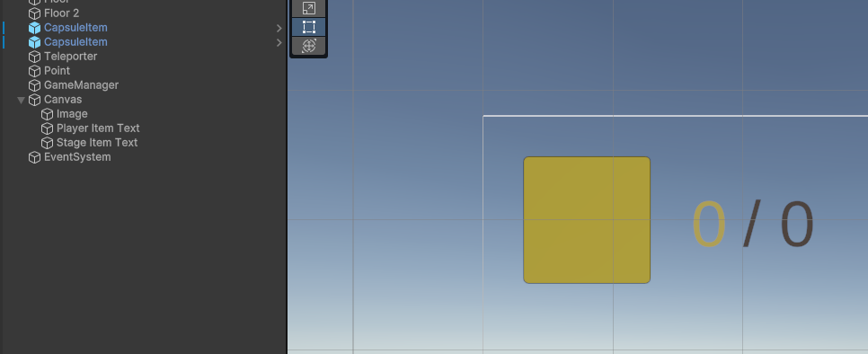Click the cube icon beside Canvas
868x354 pixels.
tap(34, 100)
